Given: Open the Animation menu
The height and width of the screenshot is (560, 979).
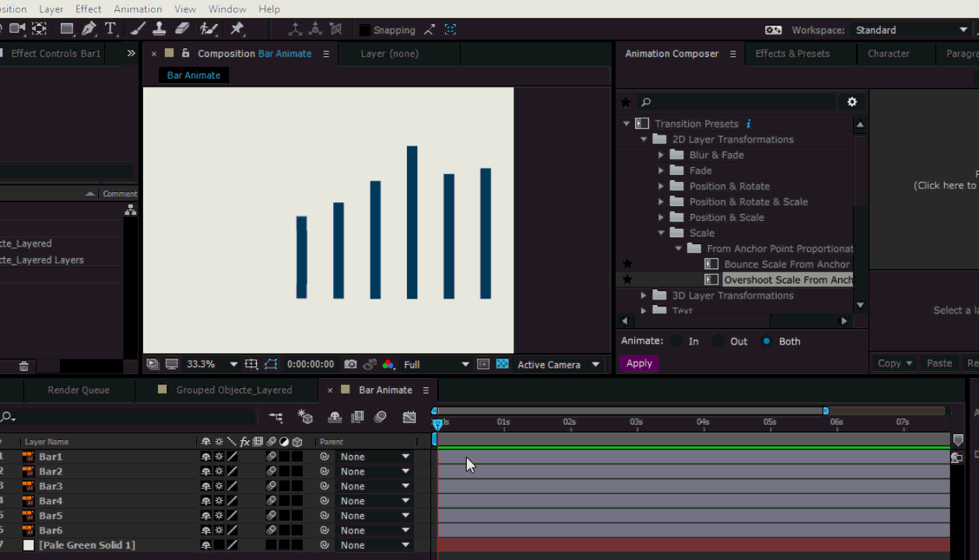Looking at the screenshot, I should click(138, 9).
